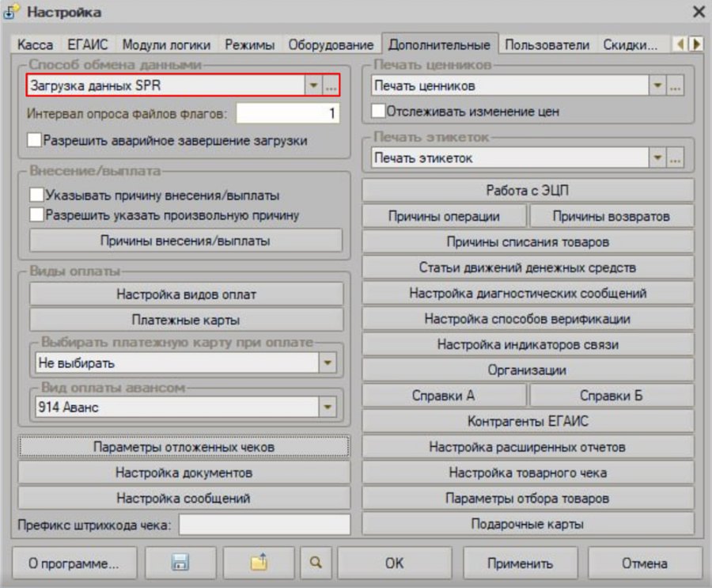Viewport: 712px width, 588px height.
Task: Open Настройка видов оплат
Action: 187,294
